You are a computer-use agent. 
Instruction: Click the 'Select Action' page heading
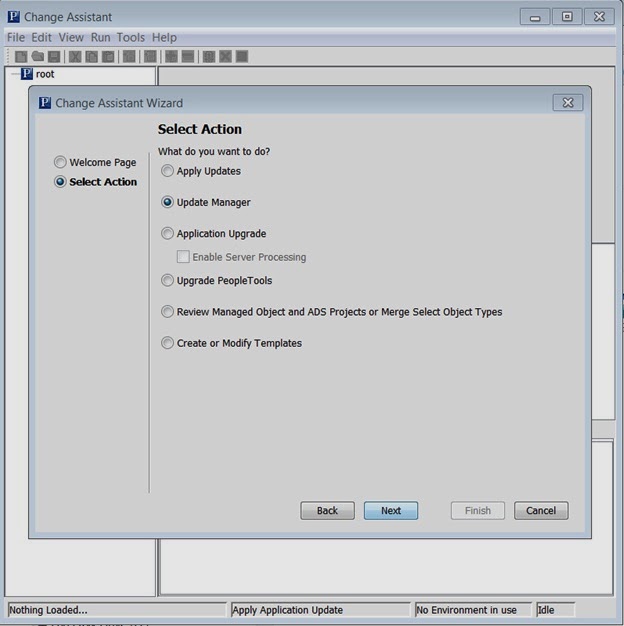(200, 129)
